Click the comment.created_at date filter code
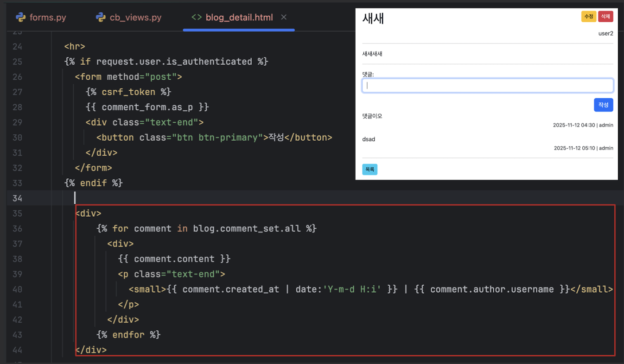The image size is (624, 364). [x=282, y=289]
